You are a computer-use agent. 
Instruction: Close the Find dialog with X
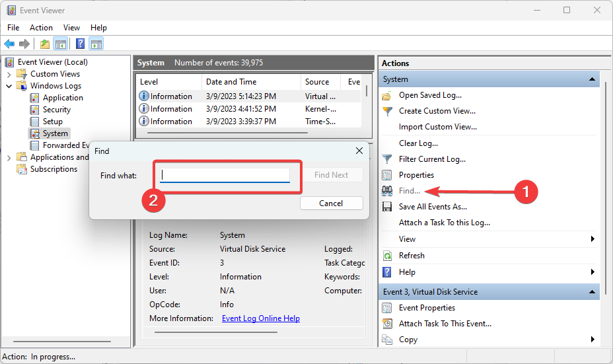tap(359, 151)
